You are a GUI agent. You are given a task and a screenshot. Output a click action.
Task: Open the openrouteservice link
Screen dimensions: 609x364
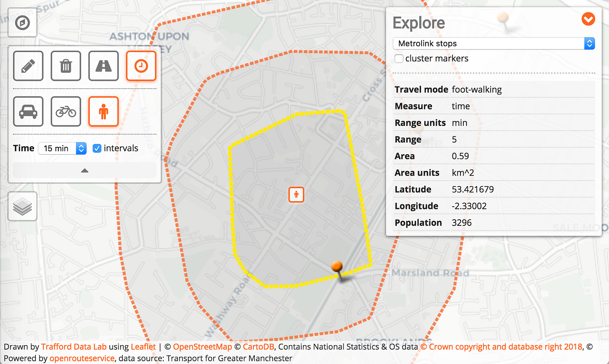click(x=82, y=358)
